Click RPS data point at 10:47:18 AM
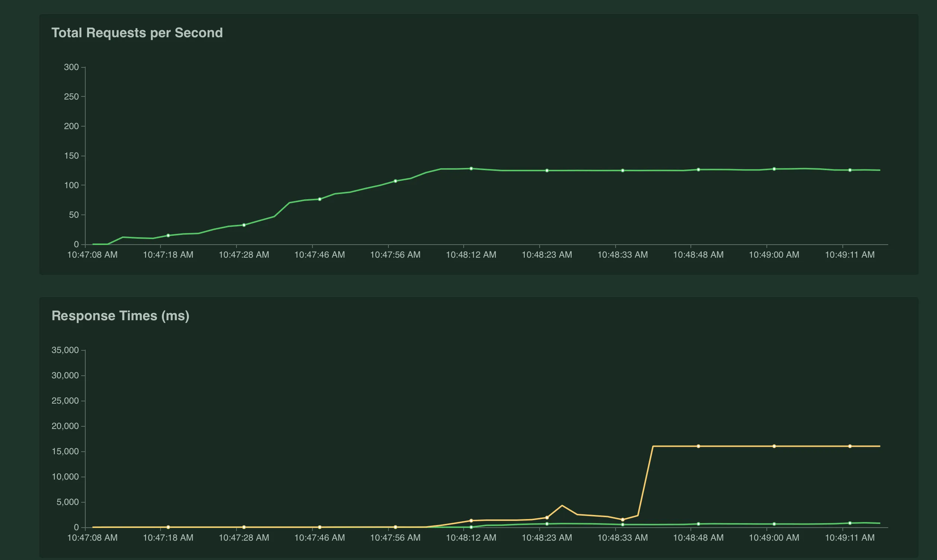Image resolution: width=937 pixels, height=560 pixels. [168, 235]
